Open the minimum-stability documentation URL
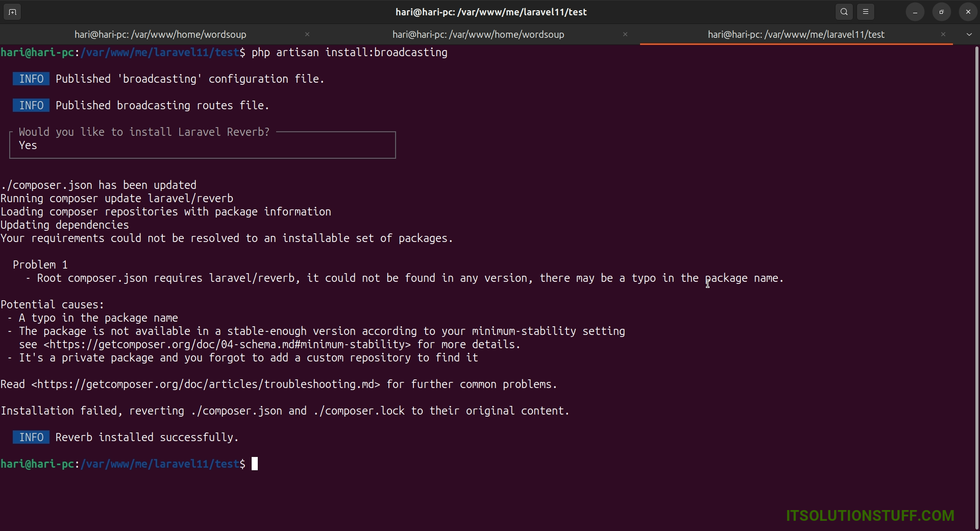The height and width of the screenshot is (531, 980). tap(227, 345)
